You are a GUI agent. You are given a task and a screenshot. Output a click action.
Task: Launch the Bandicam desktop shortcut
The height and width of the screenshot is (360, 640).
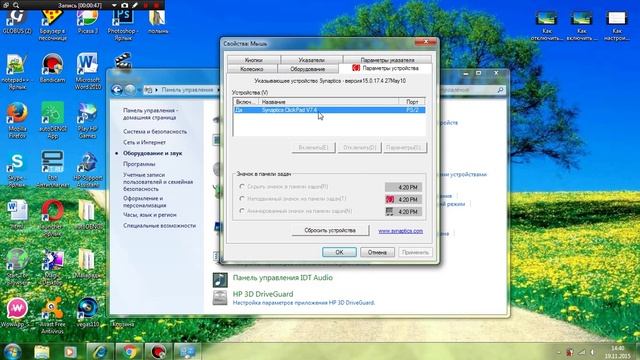(x=52, y=69)
